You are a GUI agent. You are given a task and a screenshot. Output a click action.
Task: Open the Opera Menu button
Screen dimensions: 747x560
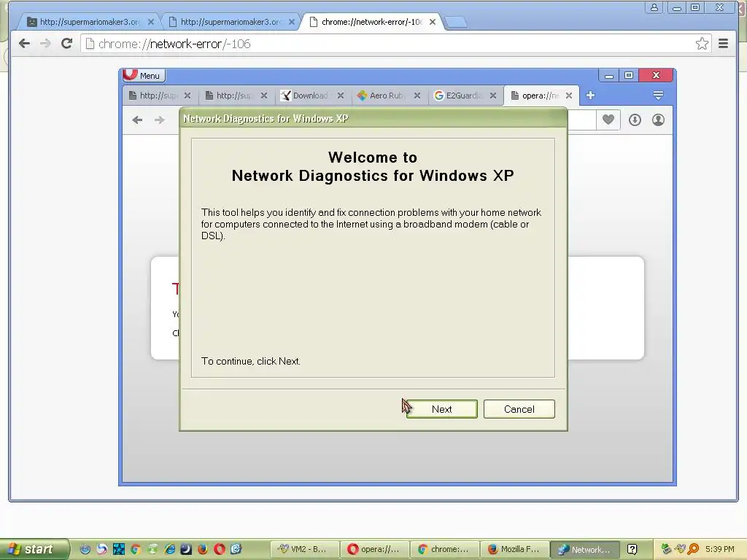click(x=144, y=75)
